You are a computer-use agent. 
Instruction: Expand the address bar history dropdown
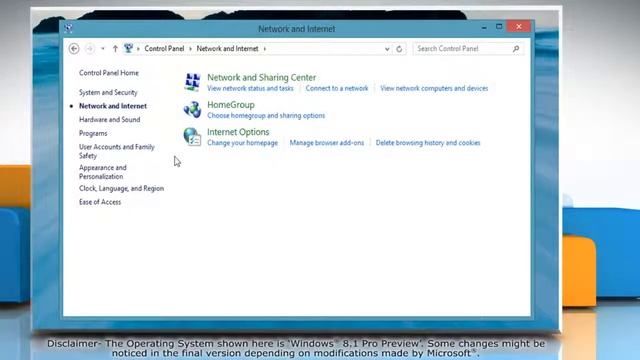click(x=387, y=49)
